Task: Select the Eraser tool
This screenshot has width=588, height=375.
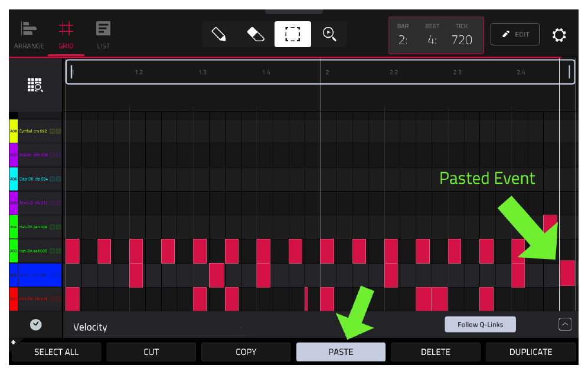Action: 256,34
